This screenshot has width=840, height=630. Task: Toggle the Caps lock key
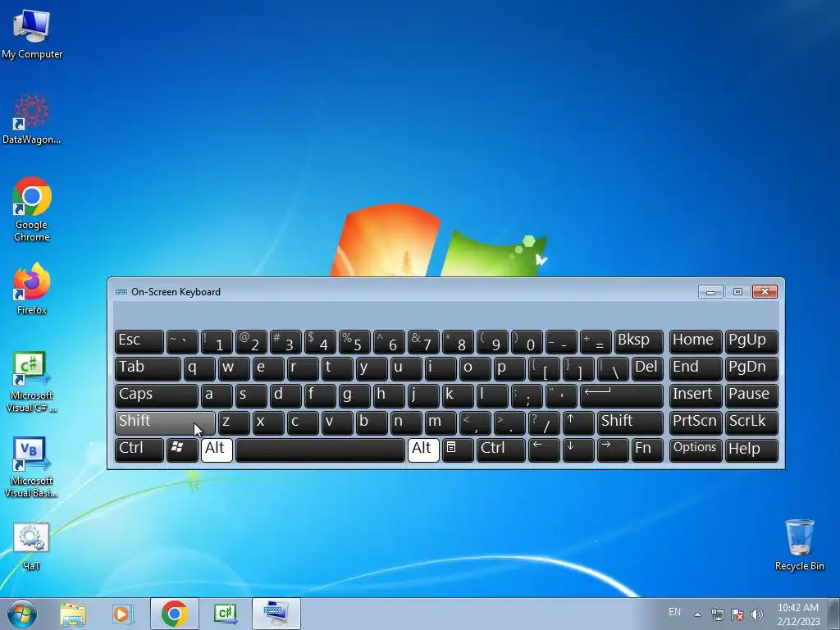click(157, 396)
